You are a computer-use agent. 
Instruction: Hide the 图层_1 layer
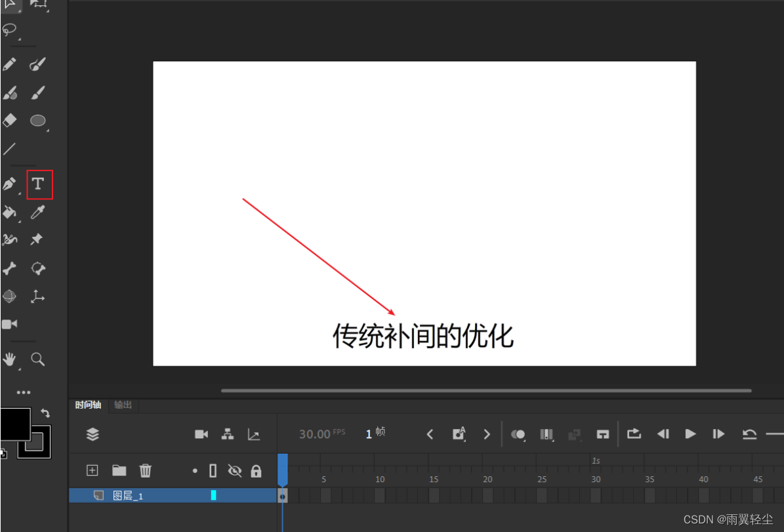tap(235, 470)
